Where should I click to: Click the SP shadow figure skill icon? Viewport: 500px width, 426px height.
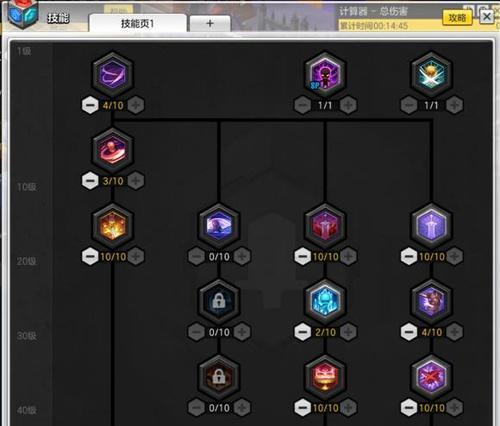tap(325, 74)
